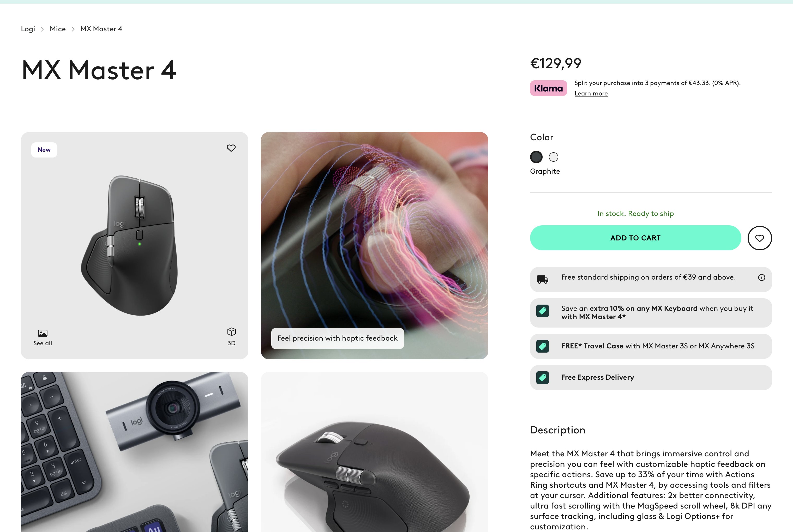Click the See all gallery icon
The image size is (793, 532).
tap(43, 333)
